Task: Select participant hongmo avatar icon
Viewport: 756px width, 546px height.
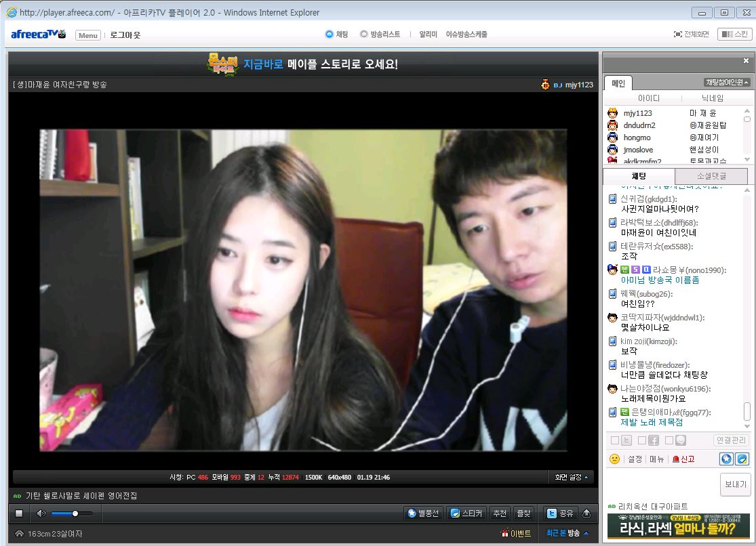Action: pyautogui.click(x=612, y=138)
